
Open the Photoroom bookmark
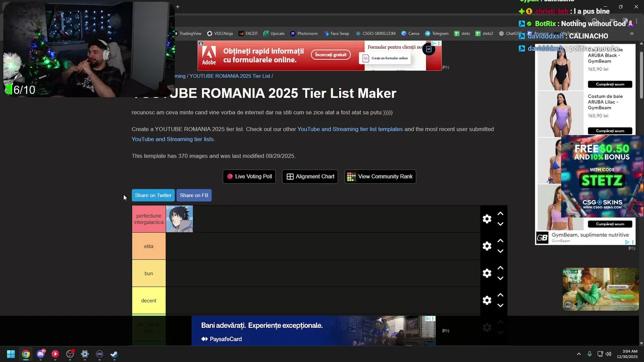(x=304, y=34)
